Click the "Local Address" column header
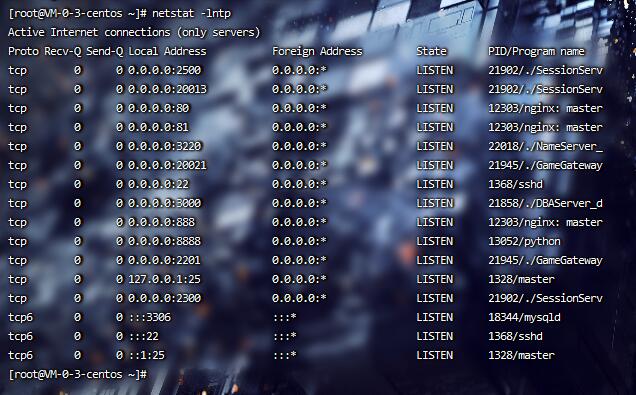The image size is (636, 395). (x=168, y=52)
